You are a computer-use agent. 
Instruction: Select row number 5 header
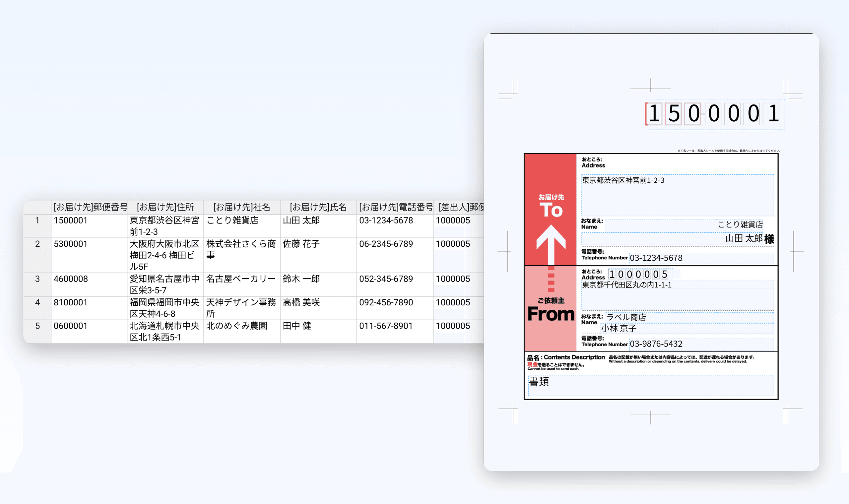pos(37,332)
